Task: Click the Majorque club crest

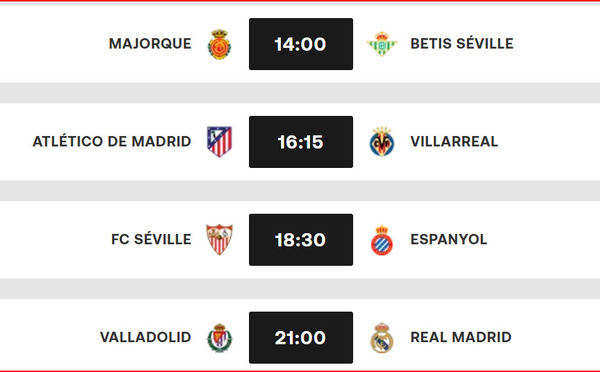Action: [219, 44]
